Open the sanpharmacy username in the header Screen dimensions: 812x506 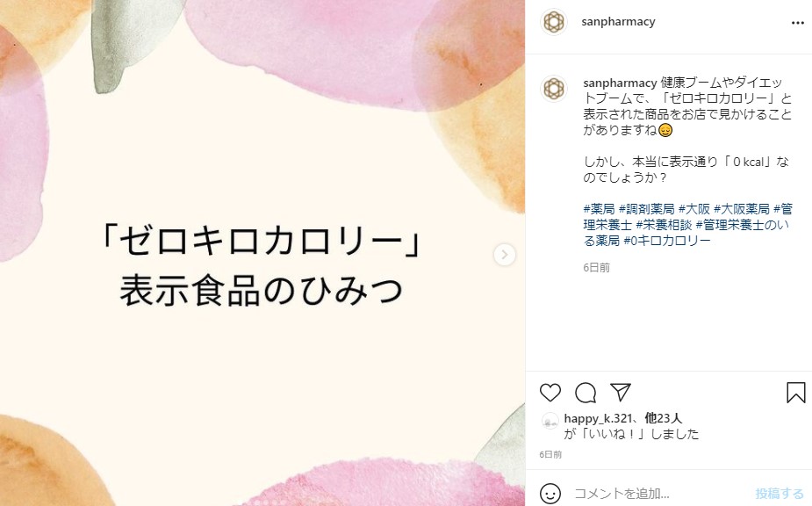tap(618, 22)
